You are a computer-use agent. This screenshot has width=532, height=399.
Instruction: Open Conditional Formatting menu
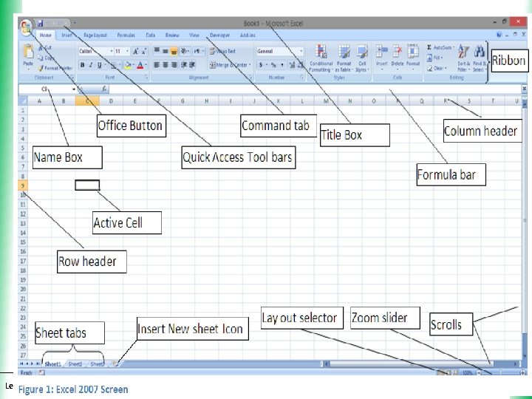[x=321, y=58]
